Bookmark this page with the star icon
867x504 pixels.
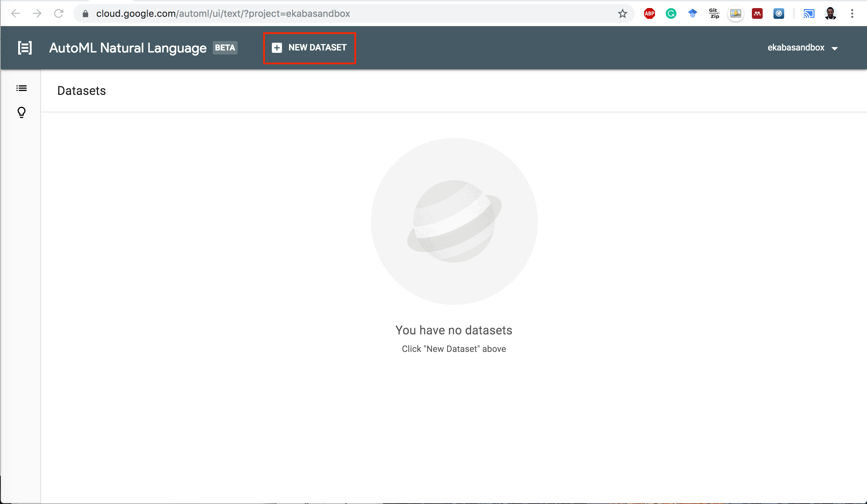[622, 14]
